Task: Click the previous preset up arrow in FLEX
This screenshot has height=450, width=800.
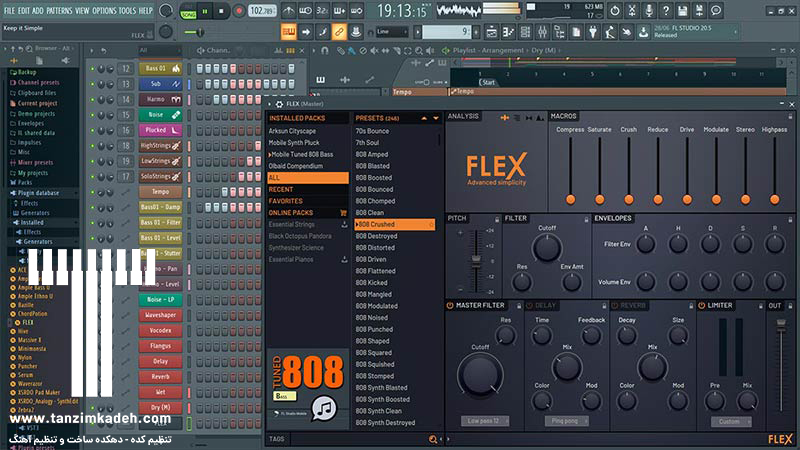Action: tap(424, 118)
